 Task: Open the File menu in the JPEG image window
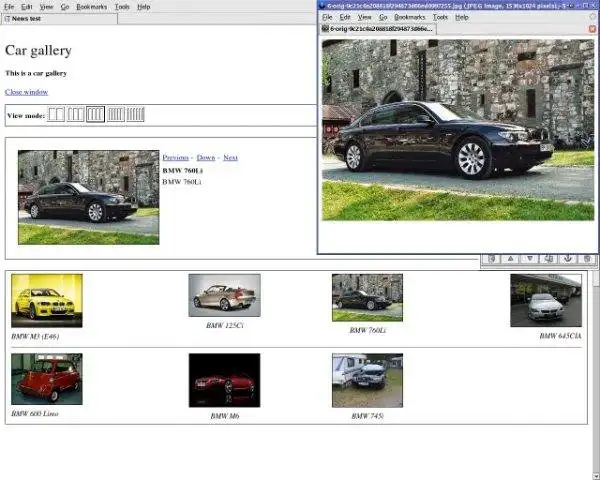327,17
